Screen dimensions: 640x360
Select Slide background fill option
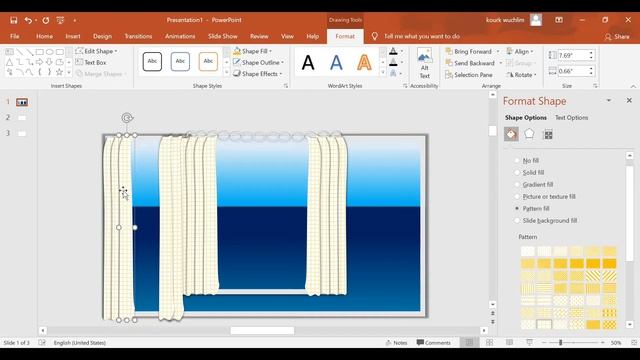point(545,220)
